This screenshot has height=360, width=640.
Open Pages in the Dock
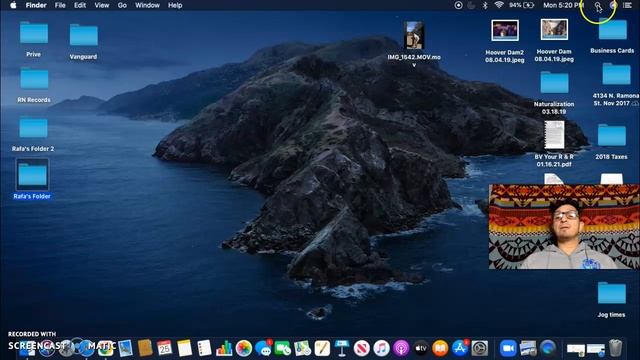(x=322, y=348)
